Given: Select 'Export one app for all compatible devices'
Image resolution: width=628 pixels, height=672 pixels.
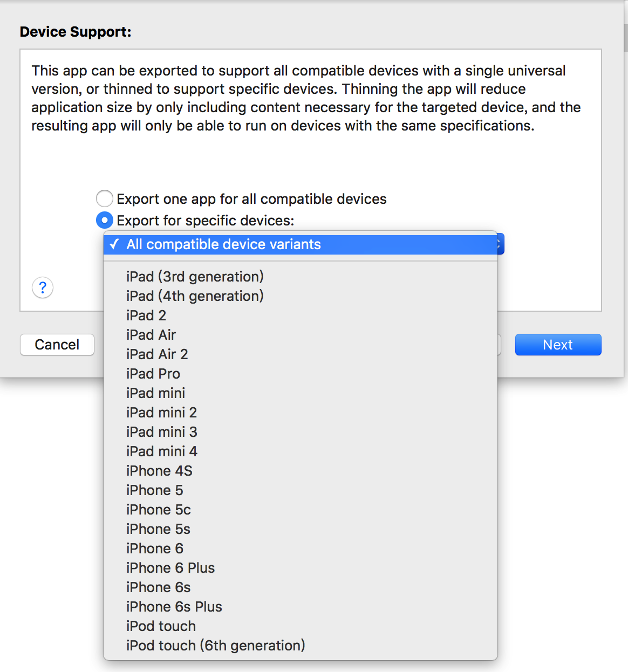Looking at the screenshot, I should click(105, 199).
